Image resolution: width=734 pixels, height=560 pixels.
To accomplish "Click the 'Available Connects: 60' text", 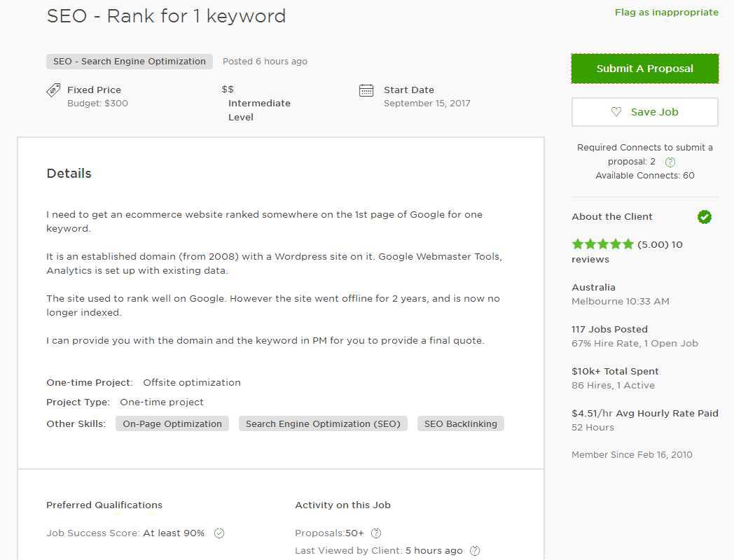I will click(x=644, y=176).
